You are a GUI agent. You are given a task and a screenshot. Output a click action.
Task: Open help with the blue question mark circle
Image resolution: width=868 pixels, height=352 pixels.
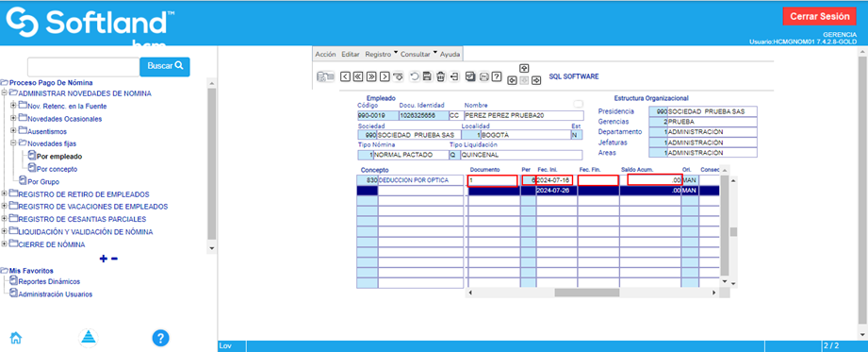[160, 338]
